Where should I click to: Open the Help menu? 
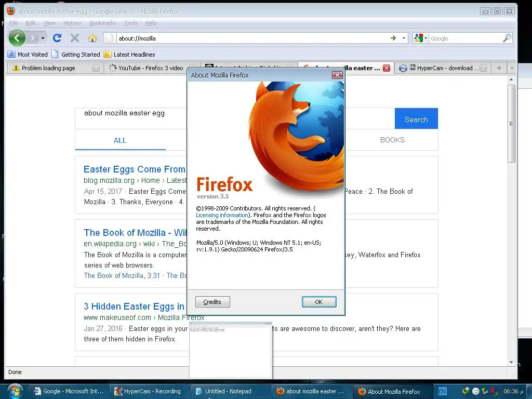(151, 23)
